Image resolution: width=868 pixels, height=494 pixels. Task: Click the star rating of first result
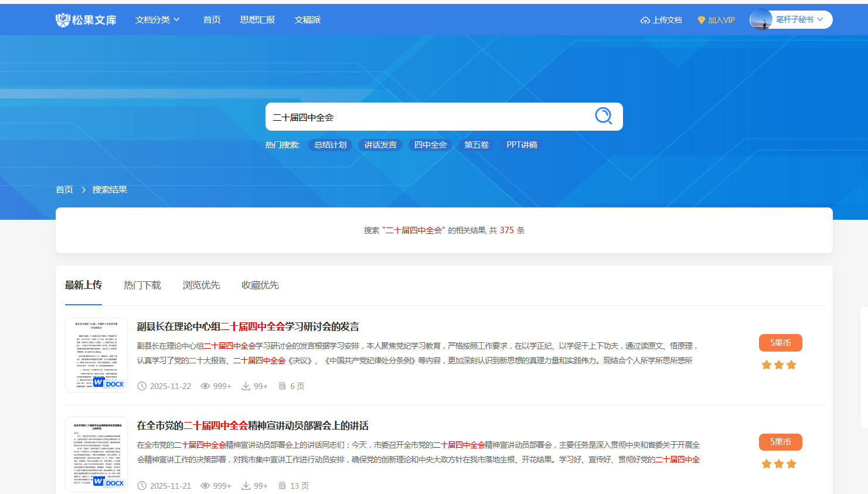[x=779, y=365]
